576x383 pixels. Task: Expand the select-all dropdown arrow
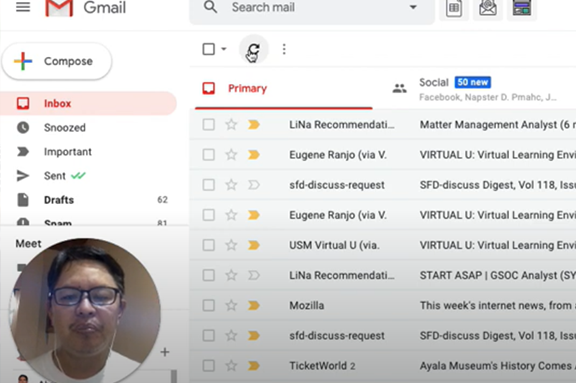pyautogui.click(x=224, y=49)
